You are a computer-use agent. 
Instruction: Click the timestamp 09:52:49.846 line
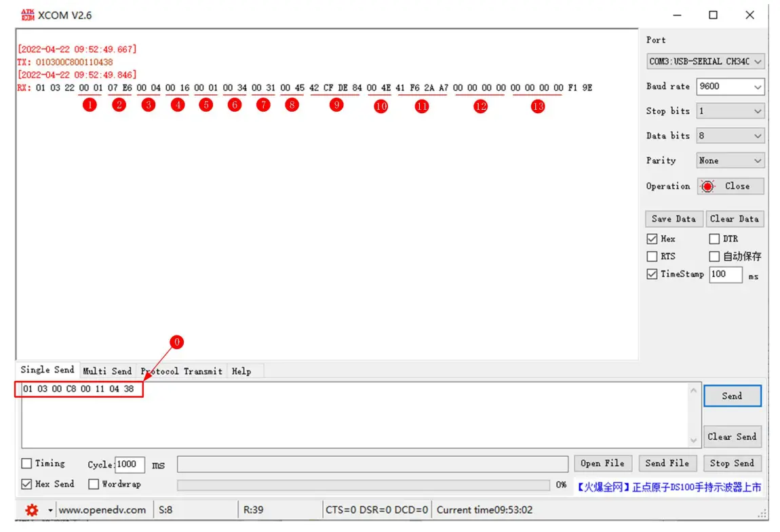pyautogui.click(x=77, y=75)
